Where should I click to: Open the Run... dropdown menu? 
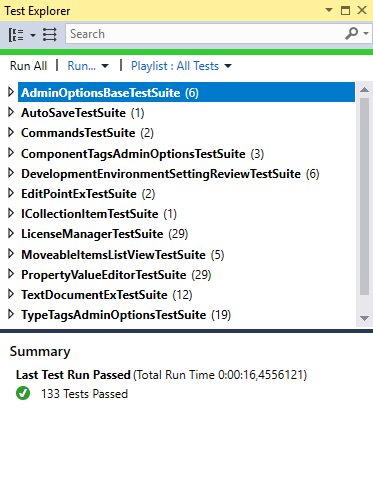coord(88,66)
